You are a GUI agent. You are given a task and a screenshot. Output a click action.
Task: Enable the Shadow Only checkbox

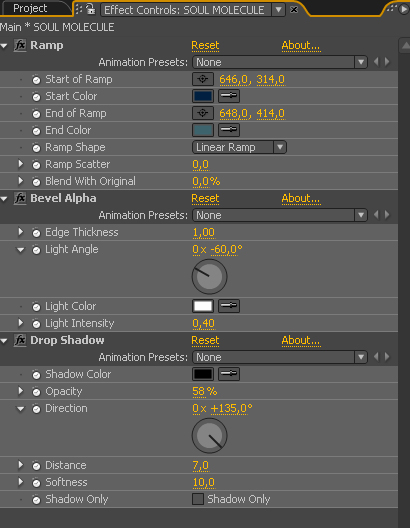(198, 499)
